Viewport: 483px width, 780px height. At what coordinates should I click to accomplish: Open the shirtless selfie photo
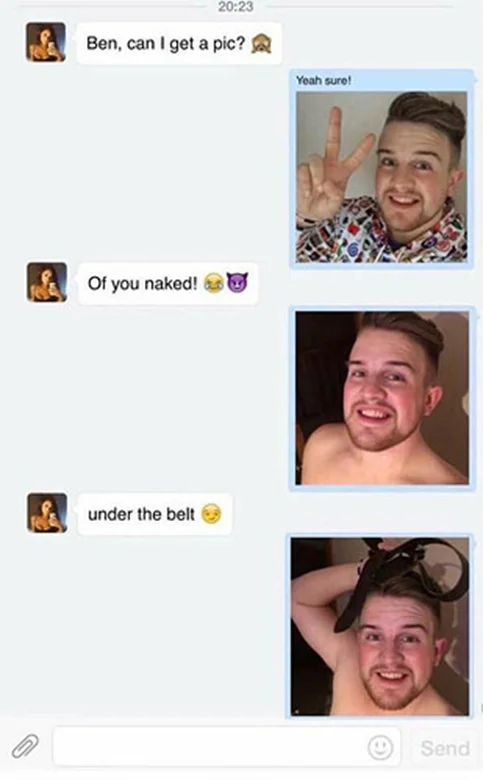[x=382, y=398]
